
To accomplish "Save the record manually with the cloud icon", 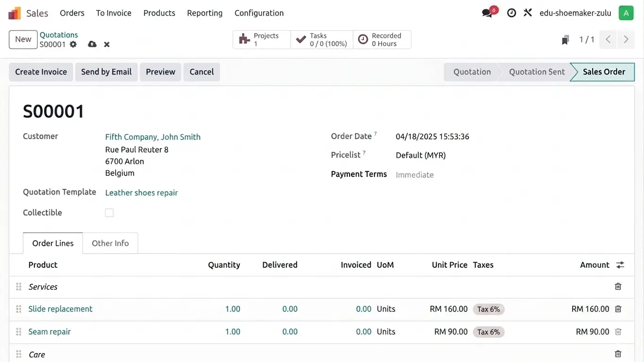I will (92, 44).
